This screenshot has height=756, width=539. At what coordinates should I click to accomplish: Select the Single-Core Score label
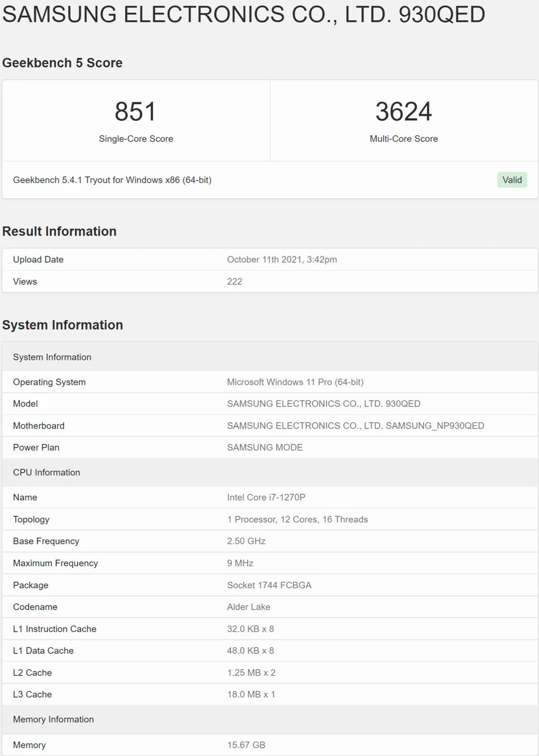[136, 139]
